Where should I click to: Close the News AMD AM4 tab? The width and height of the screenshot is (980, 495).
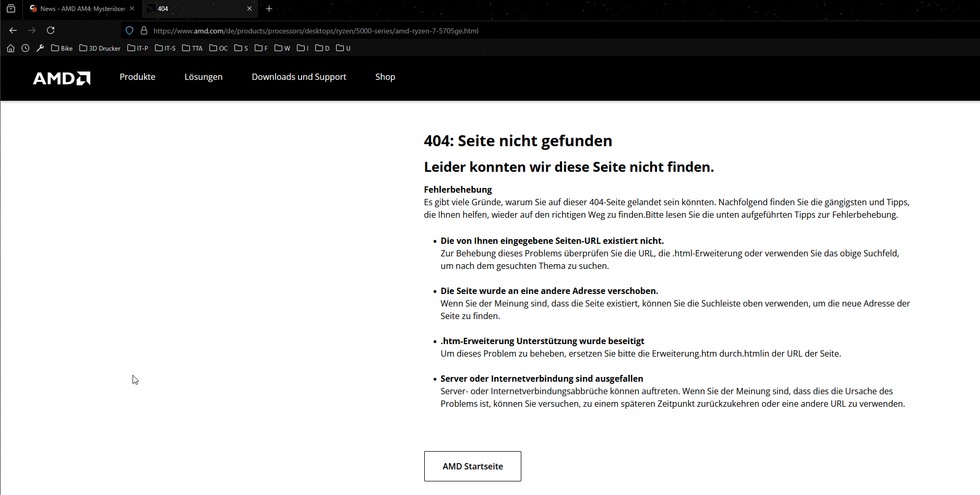pos(132,8)
